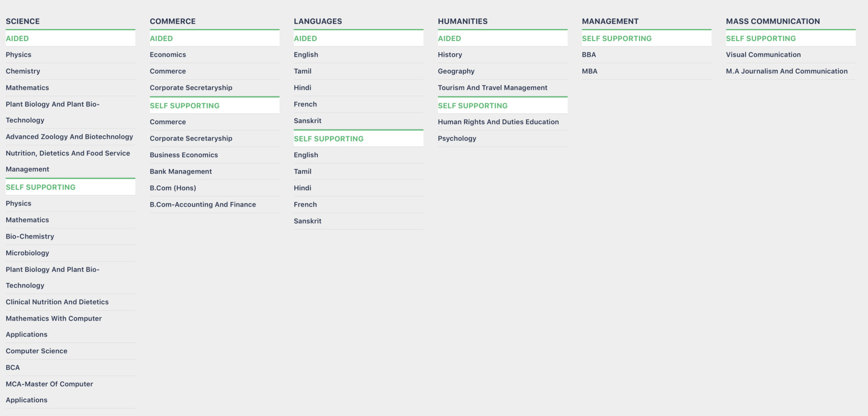This screenshot has width=868, height=416.
Task: Select SELF SUPPORTING heading under Science
Action: coord(41,187)
